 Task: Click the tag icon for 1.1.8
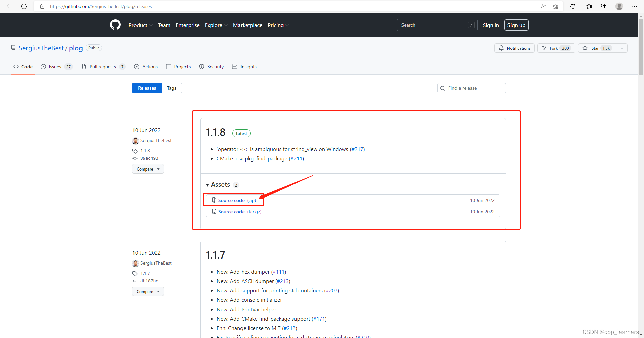point(135,151)
